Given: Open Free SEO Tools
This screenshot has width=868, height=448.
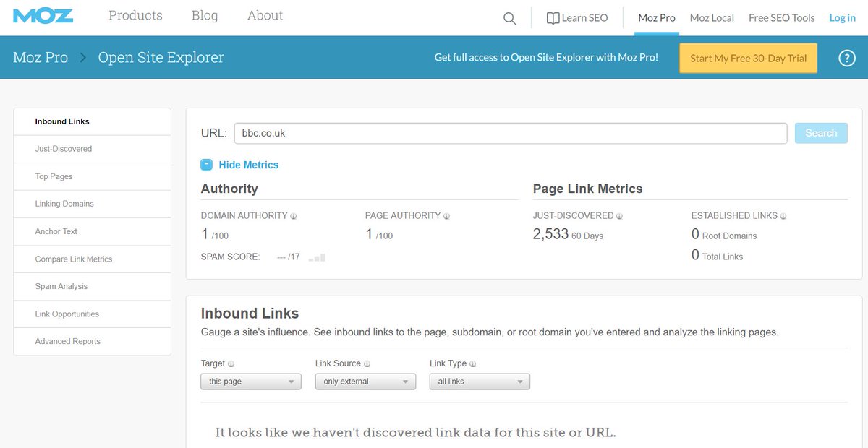Looking at the screenshot, I should point(782,18).
